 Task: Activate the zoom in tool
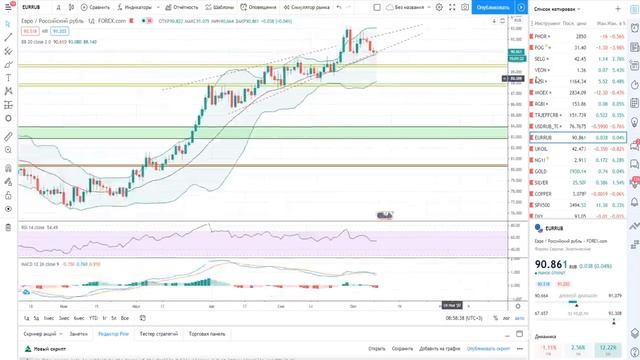pyautogui.click(x=8, y=150)
